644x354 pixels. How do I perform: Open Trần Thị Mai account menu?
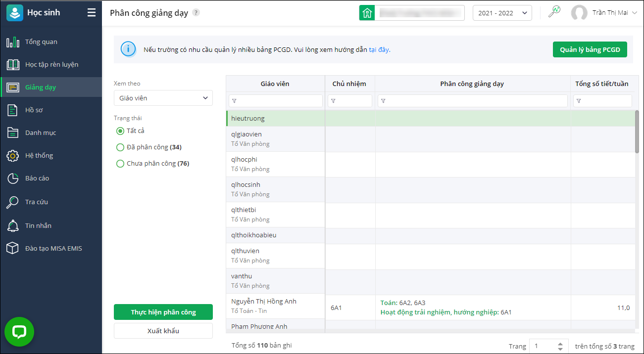point(604,13)
